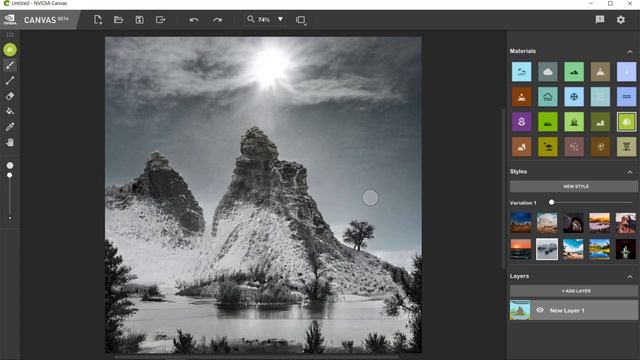Click the ADD LAYER button
Screen dimensions: 640x360
click(x=573, y=291)
